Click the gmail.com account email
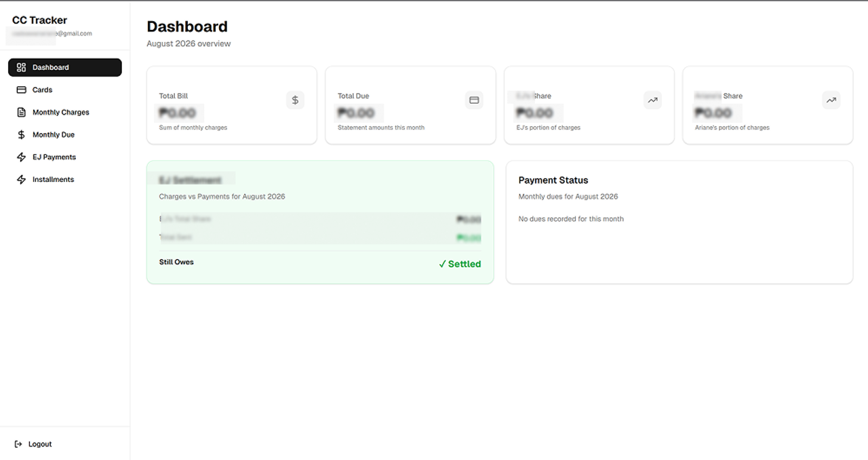Image resolution: width=868 pixels, height=460 pixels. (x=52, y=33)
